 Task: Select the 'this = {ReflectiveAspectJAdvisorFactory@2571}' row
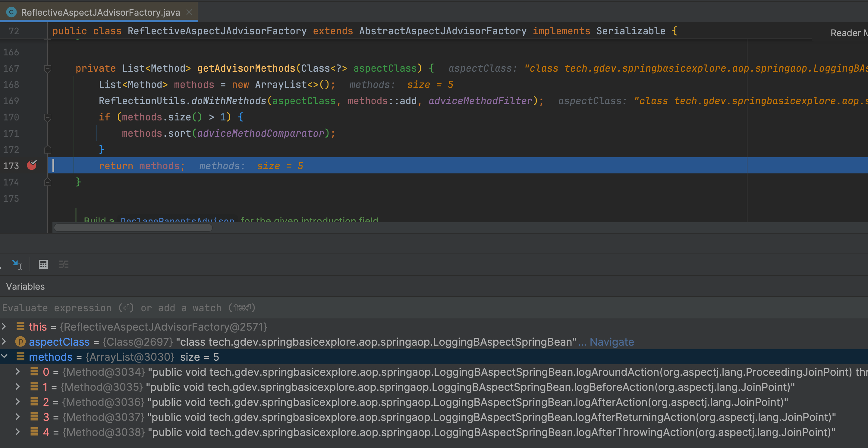tap(434, 326)
